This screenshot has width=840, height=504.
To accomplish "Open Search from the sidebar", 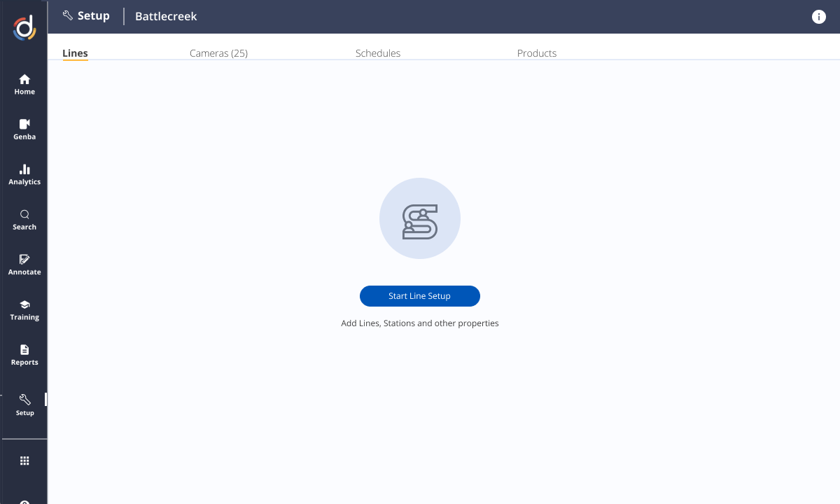I will [24, 219].
